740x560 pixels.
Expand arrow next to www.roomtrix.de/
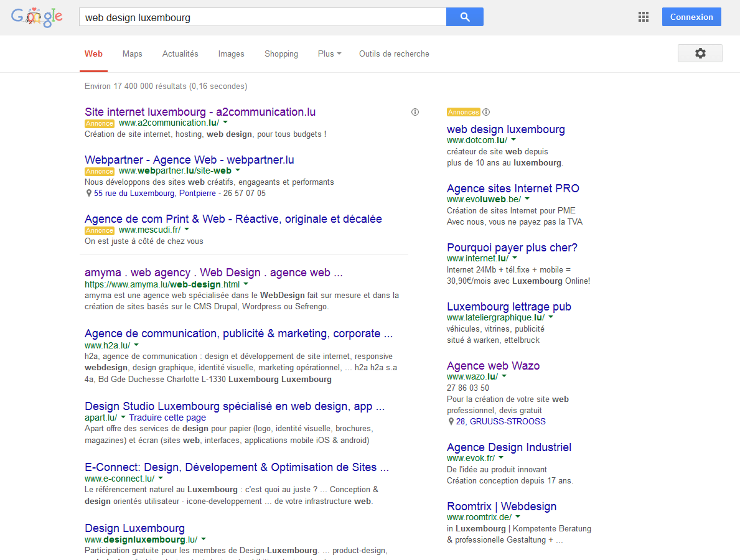pos(518,516)
